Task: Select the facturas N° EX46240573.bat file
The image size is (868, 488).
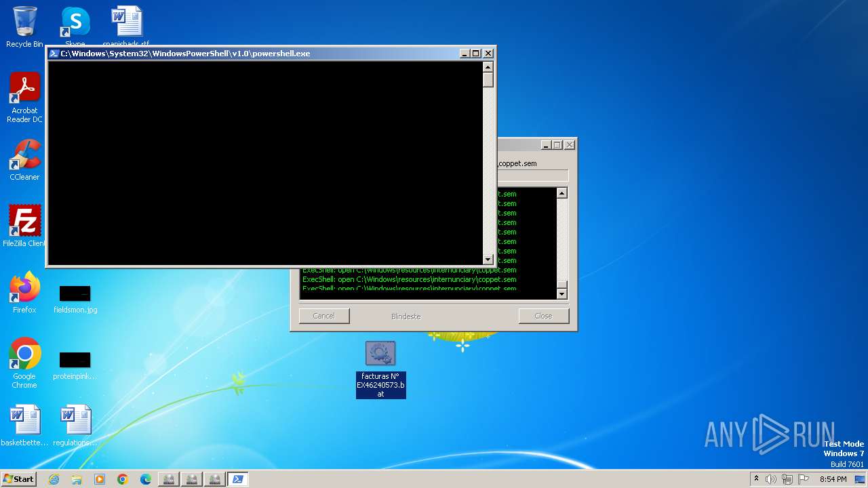Action: (380, 369)
